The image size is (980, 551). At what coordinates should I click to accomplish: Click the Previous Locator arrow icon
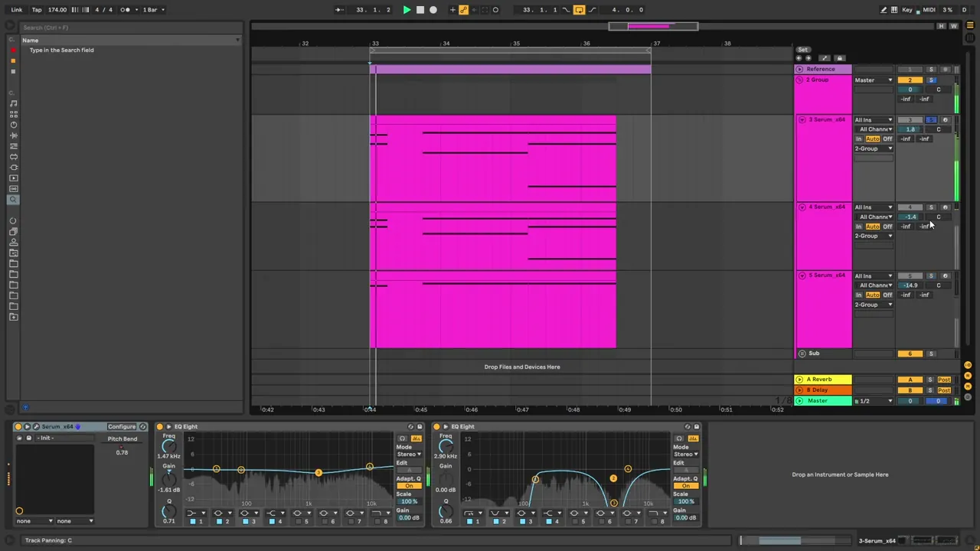tap(799, 58)
